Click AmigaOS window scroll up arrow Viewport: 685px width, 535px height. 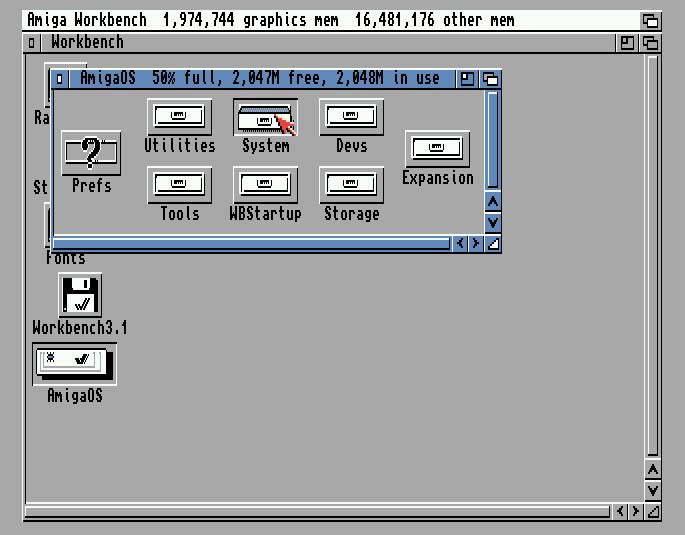(492, 201)
